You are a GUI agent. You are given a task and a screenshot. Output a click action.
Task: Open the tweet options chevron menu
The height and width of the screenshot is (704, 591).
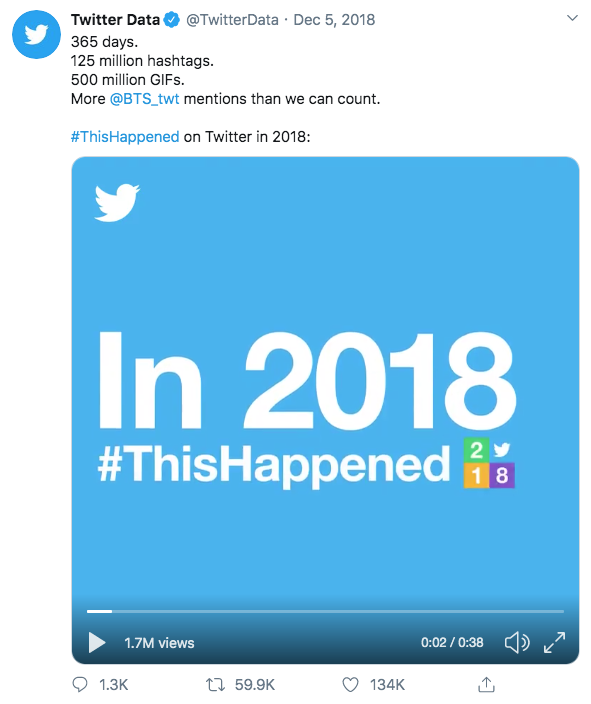[x=572, y=18]
